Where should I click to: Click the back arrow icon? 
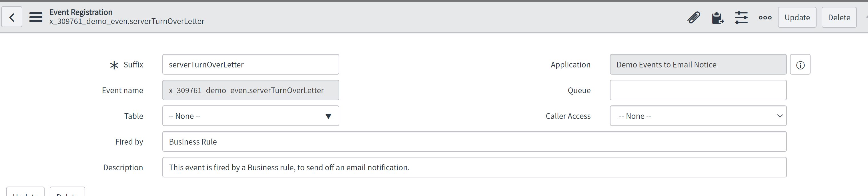[x=12, y=17]
